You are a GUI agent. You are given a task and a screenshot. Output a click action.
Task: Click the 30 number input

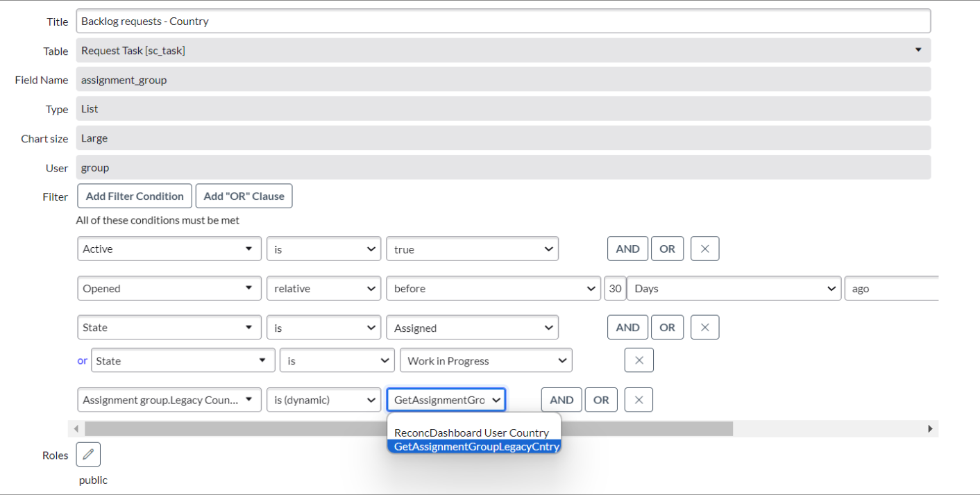(x=615, y=288)
